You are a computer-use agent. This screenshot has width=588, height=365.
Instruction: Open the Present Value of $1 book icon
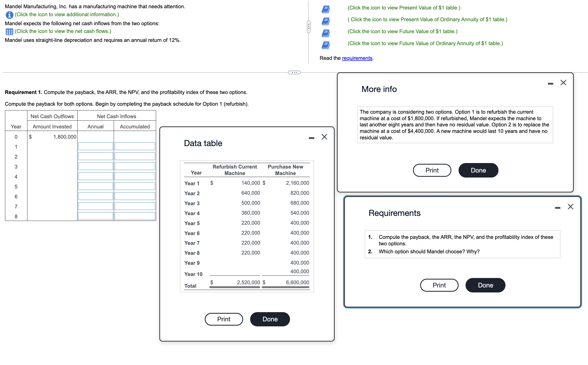pyautogui.click(x=325, y=9)
